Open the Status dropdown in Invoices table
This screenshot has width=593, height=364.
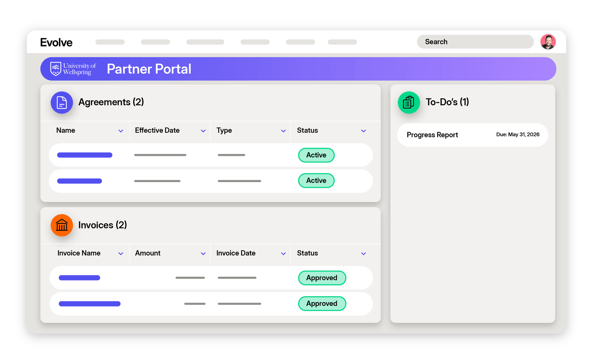point(364,253)
